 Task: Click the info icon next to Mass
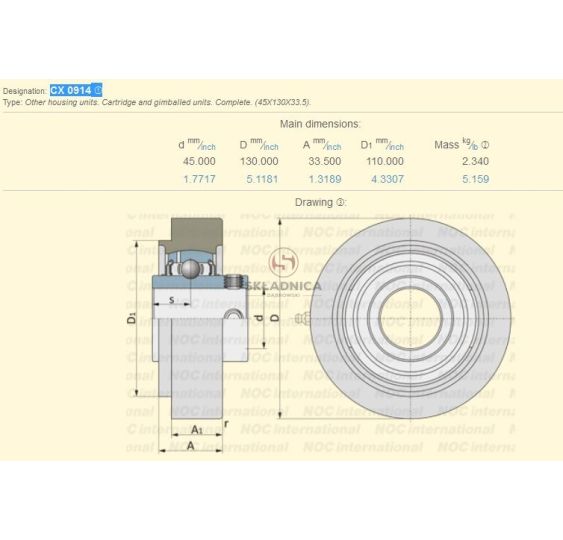point(485,145)
